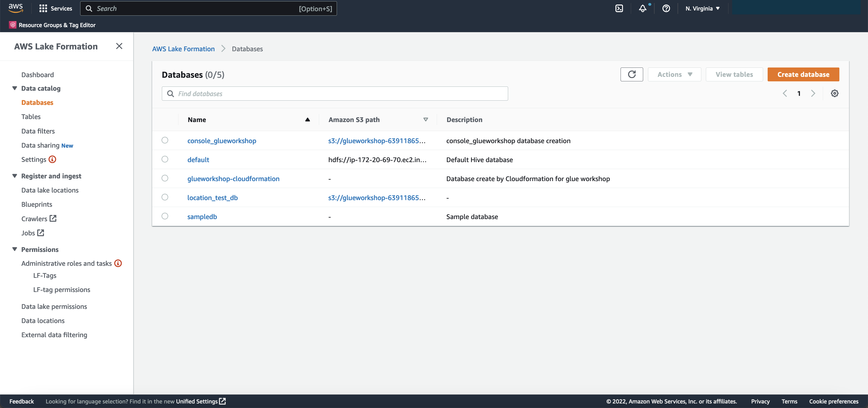This screenshot has height=408, width=868.
Task: Open table preferences gear icon
Action: 834,93
